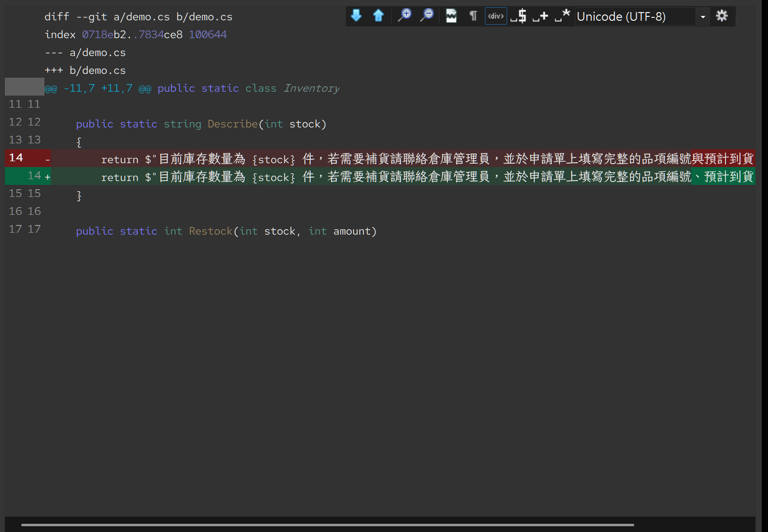
Task: Click the opening brace on line 13
Action: pos(79,142)
